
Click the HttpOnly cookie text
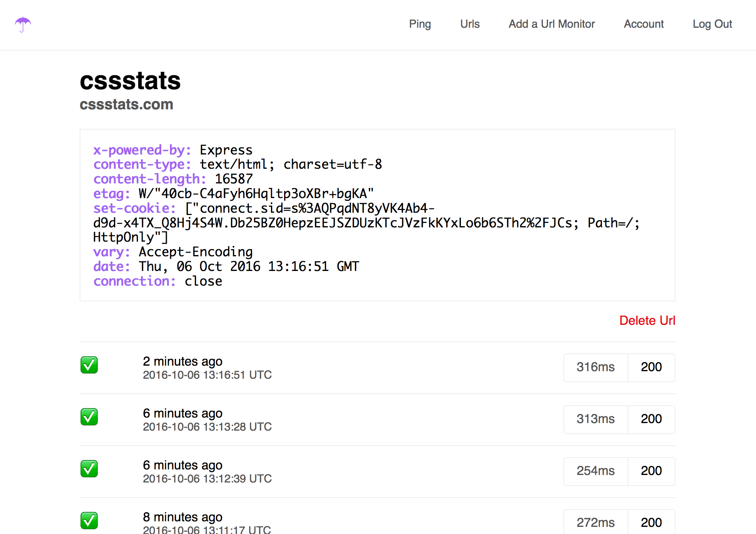click(130, 237)
